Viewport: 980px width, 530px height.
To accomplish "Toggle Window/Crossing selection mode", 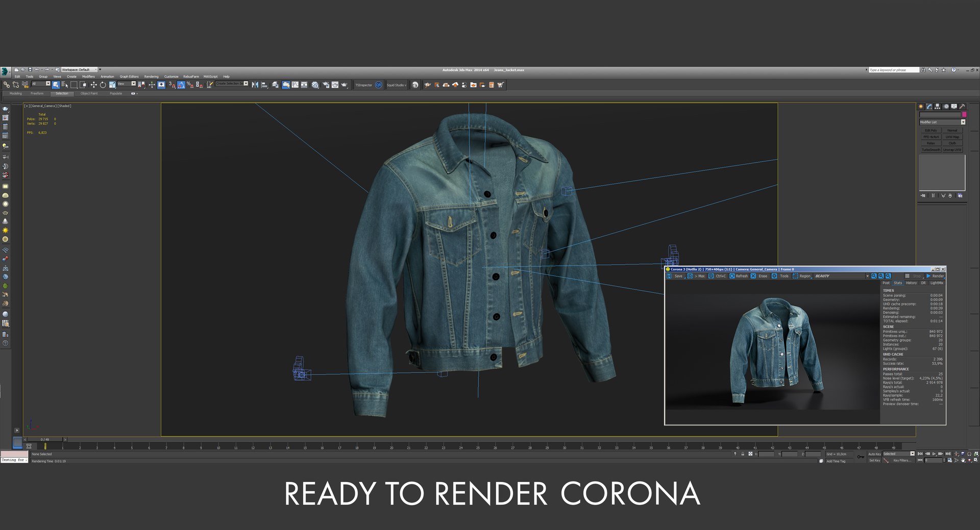I will click(x=83, y=85).
